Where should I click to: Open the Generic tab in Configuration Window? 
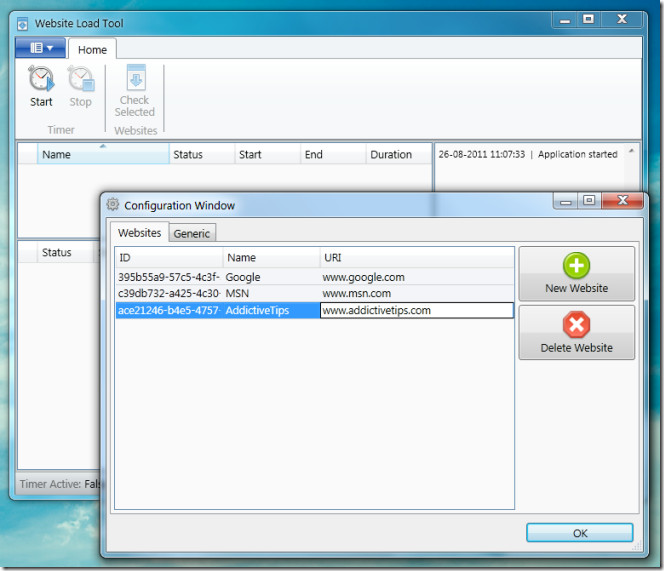click(x=192, y=233)
